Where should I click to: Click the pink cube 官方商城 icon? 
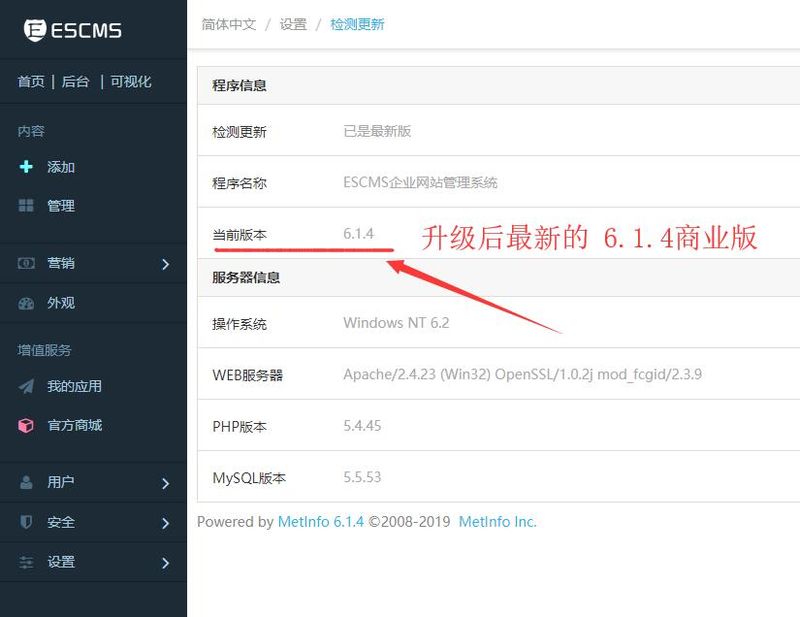coord(26,425)
